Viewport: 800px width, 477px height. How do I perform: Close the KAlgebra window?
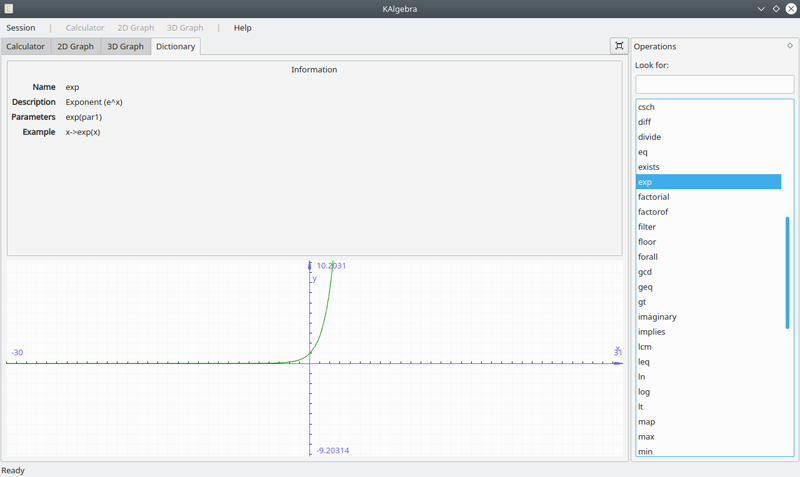pyautogui.click(x=791, y=8)
